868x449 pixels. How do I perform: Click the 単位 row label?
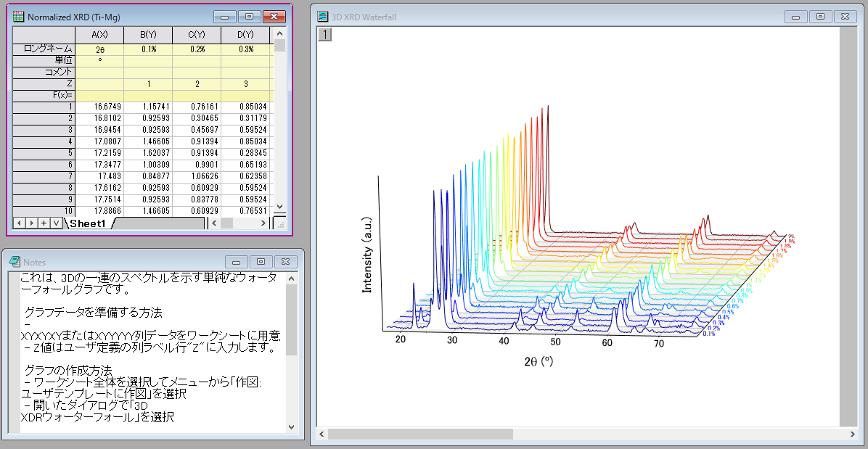[x=44, y=61]
